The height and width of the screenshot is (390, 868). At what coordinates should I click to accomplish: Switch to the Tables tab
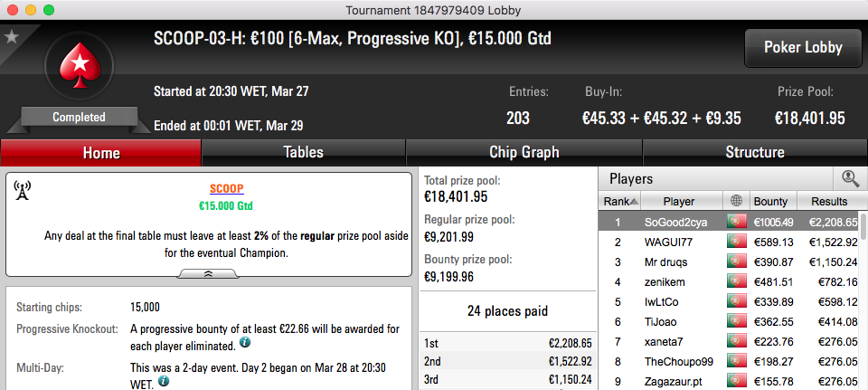[304, 152]
